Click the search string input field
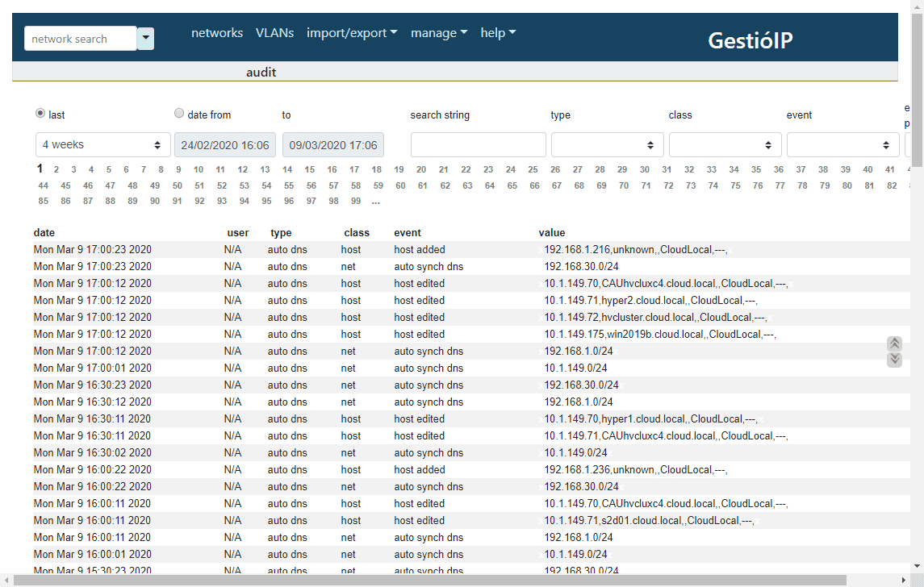The image size is (924, 587). (x=478, y=145)
